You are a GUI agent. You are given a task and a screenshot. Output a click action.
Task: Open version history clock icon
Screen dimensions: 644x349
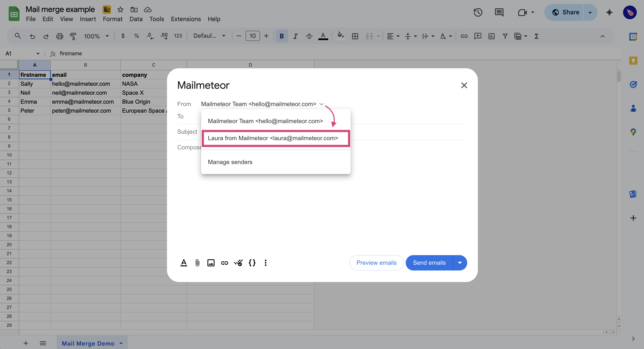(478, 12)
